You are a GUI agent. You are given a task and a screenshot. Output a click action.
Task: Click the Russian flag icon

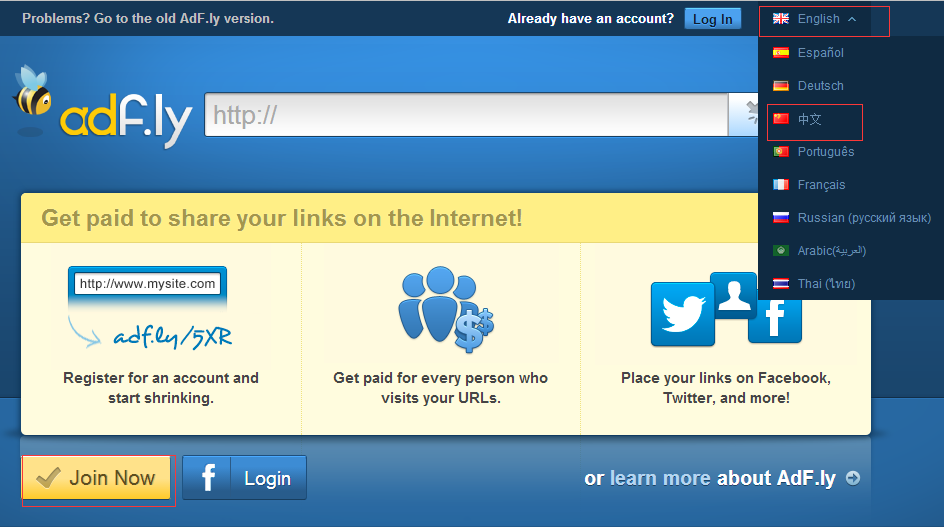coord(781,217)
